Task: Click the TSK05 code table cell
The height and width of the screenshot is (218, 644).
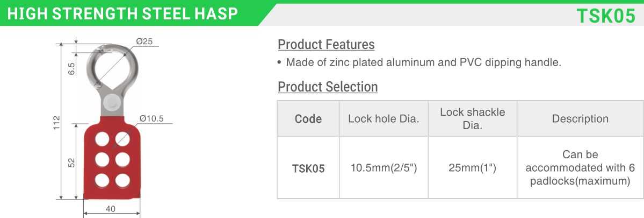Action: (x=308, y=168)
